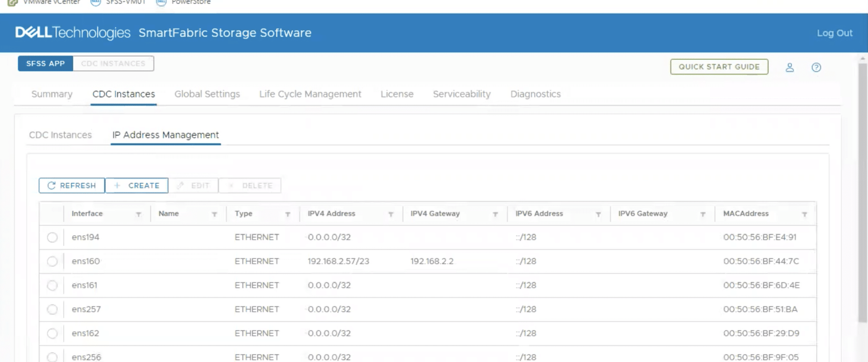Click the MACAddress column header

click(x=746, y=214)
